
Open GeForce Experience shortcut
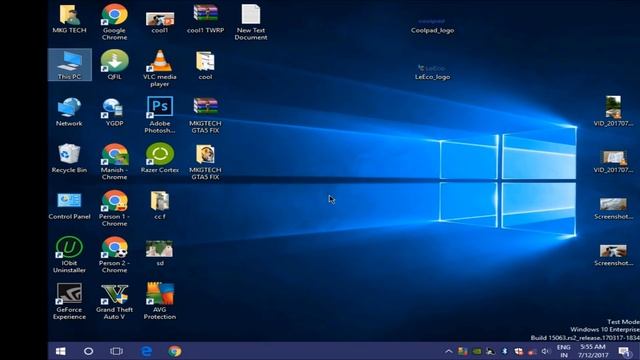click(x=69, y=302)
